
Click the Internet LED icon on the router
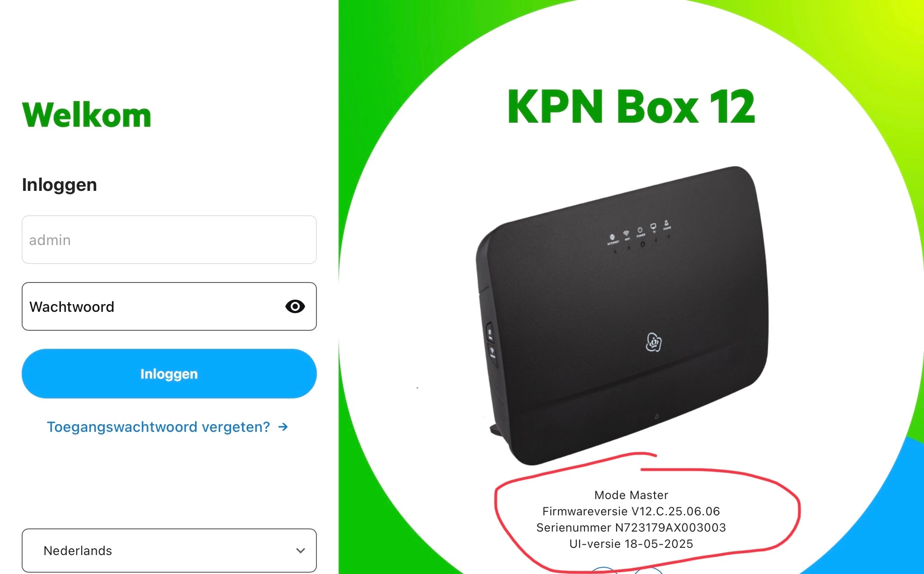[612, 237]
